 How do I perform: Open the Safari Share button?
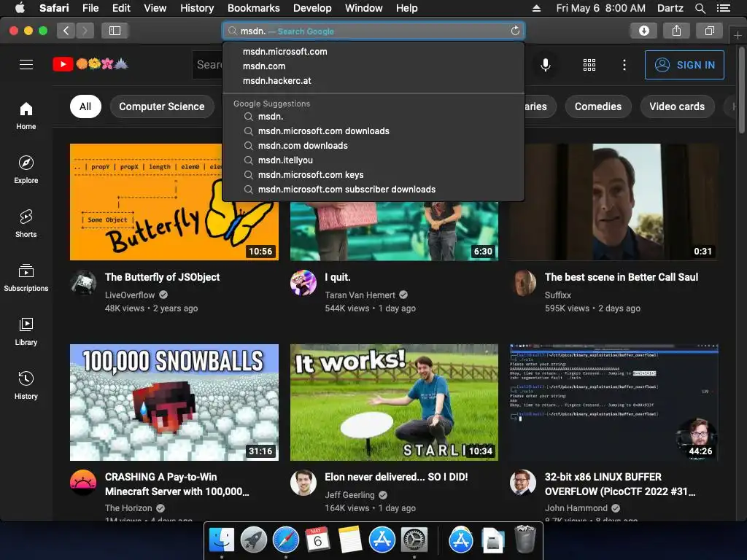676,31
